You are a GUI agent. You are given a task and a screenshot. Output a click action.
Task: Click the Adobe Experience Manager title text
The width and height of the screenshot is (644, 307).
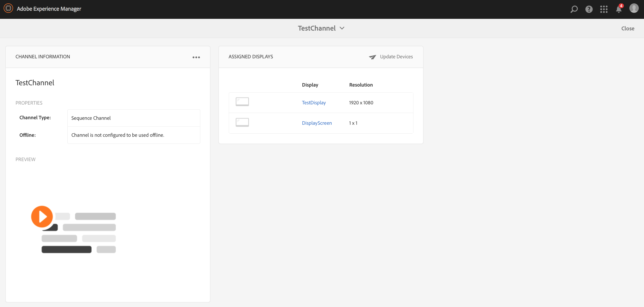point(49,9)
